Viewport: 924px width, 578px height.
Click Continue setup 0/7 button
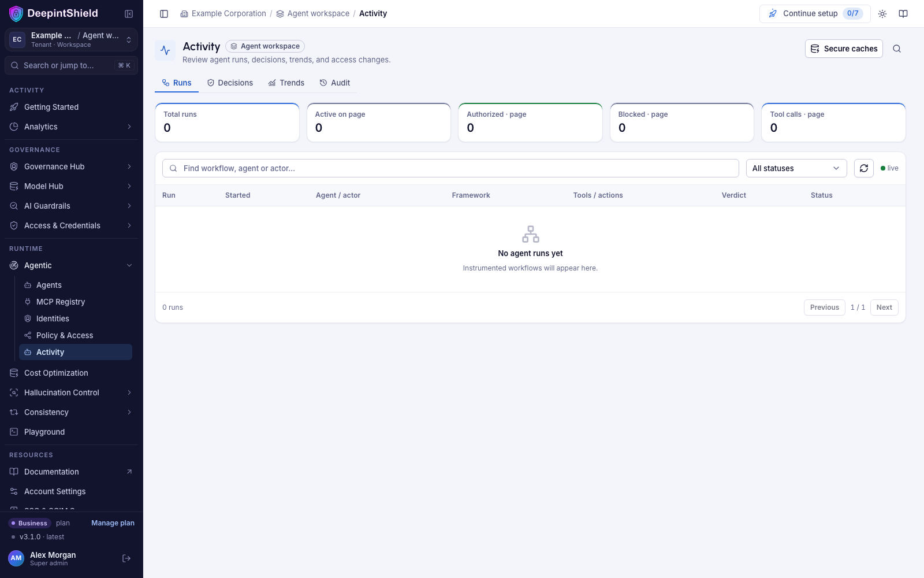(815, 14)
